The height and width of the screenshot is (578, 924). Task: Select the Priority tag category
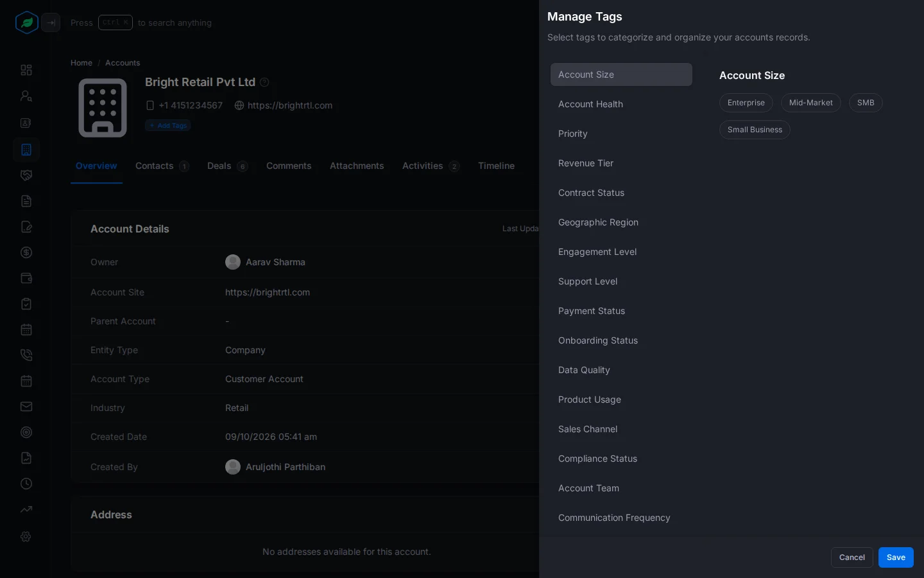[x=621, y=134]
